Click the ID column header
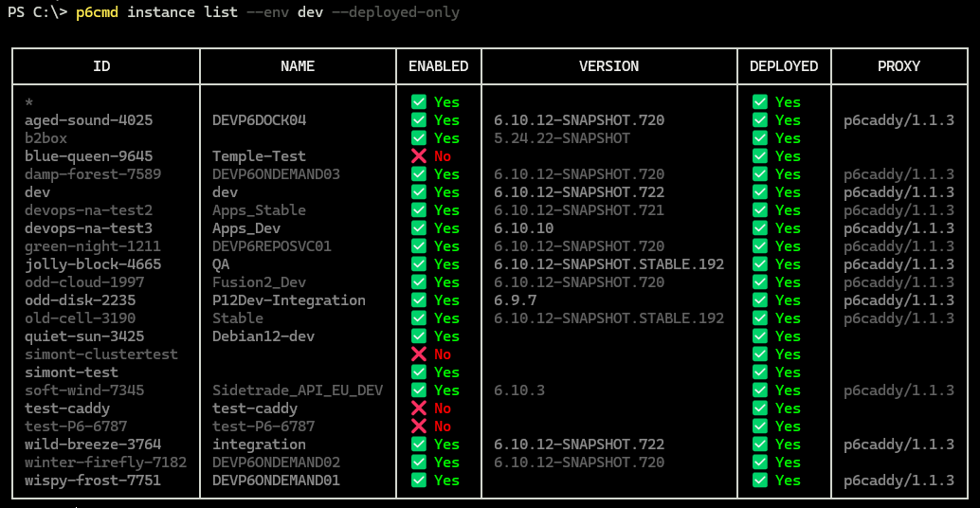The width and height of the screenshot is (980, 508). coord(101,66)
